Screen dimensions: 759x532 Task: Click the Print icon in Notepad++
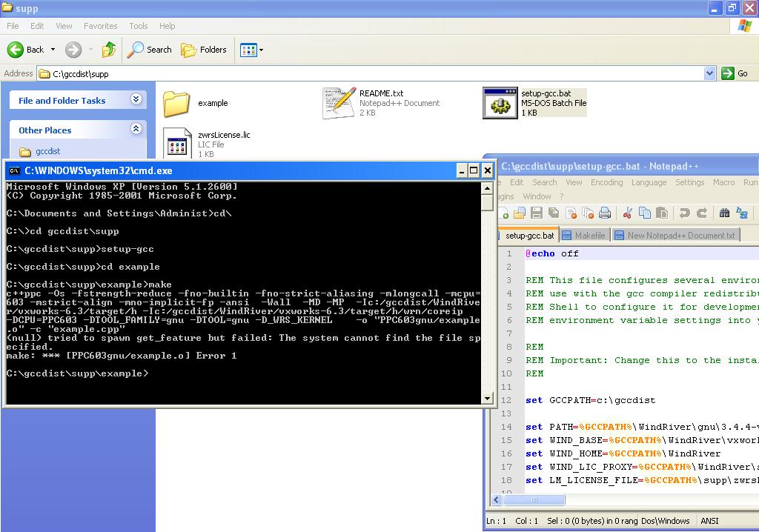(x=605, y=213)
